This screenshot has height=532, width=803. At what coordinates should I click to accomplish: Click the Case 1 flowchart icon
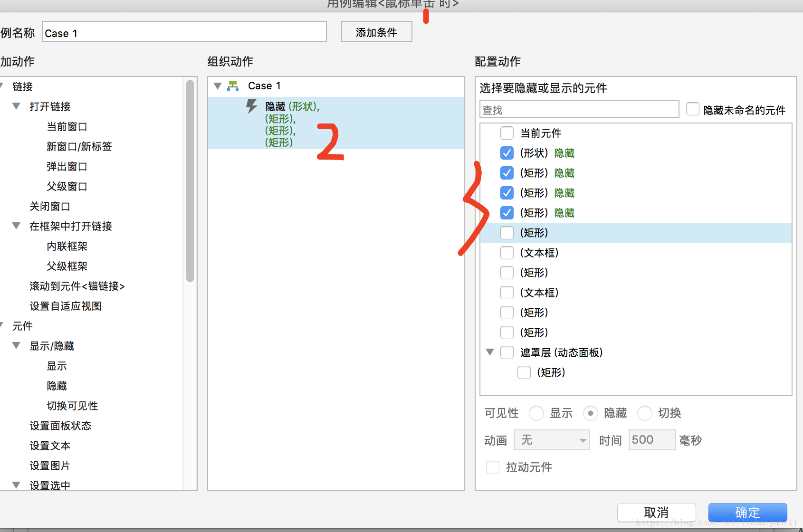click(x=233, y=85)
